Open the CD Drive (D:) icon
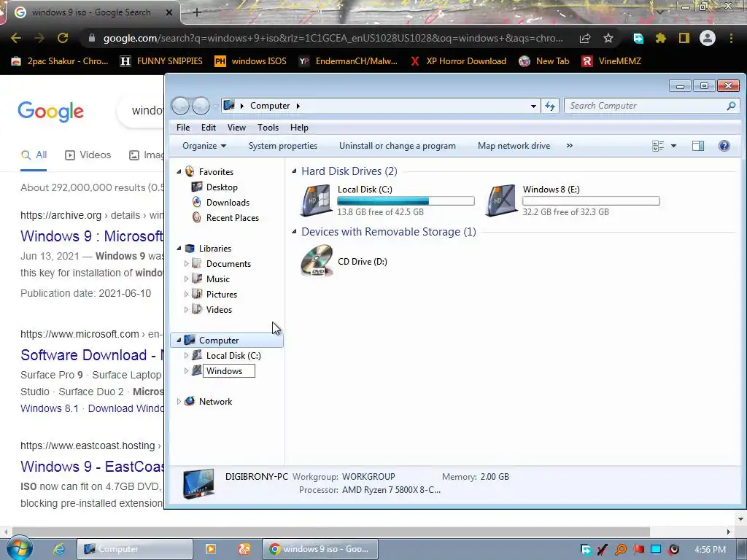The image size is (747, 560). 317,260
